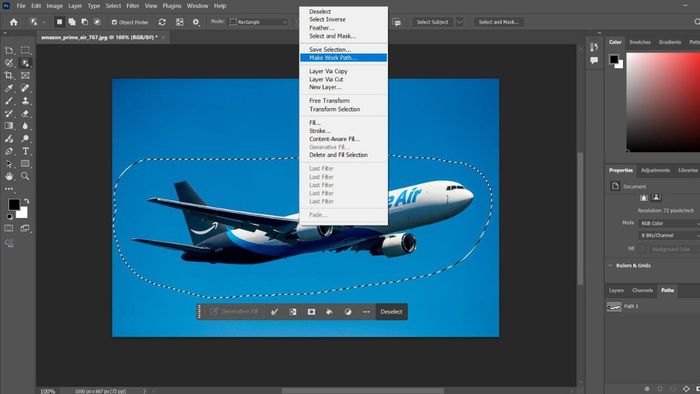The width and height of the screenshot is (700, 394).
Task: Select the Clone Stamp tool
Action: coord(25,101)
